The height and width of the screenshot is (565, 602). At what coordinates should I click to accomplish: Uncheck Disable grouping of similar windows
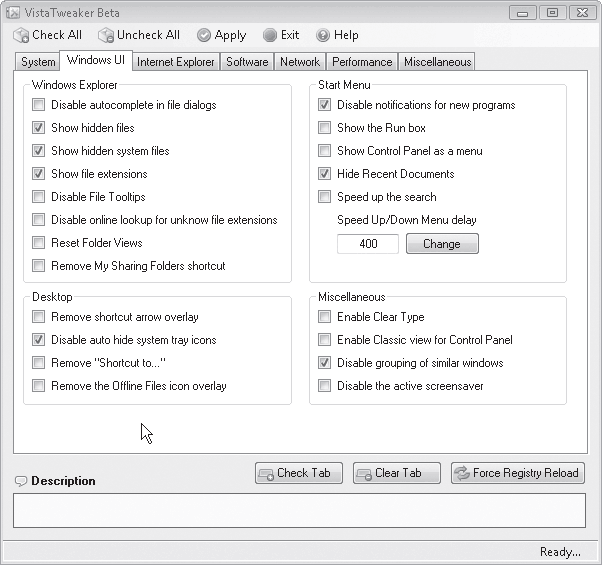(324, 363)
